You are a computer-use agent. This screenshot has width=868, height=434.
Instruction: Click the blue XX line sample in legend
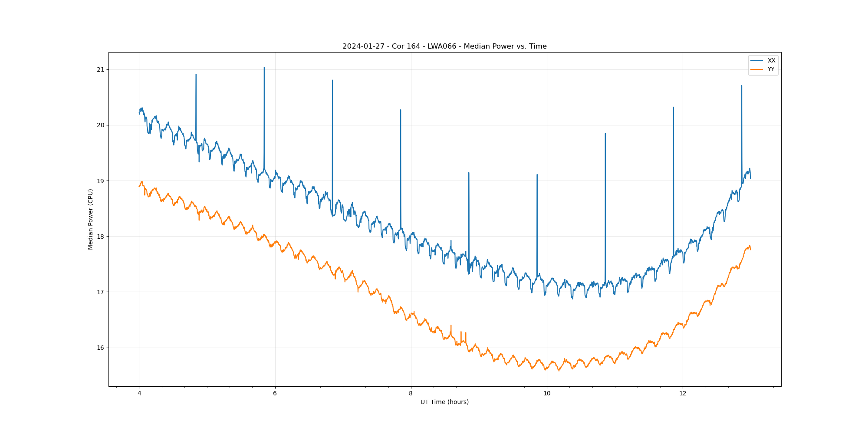click(x=756, y=60)
